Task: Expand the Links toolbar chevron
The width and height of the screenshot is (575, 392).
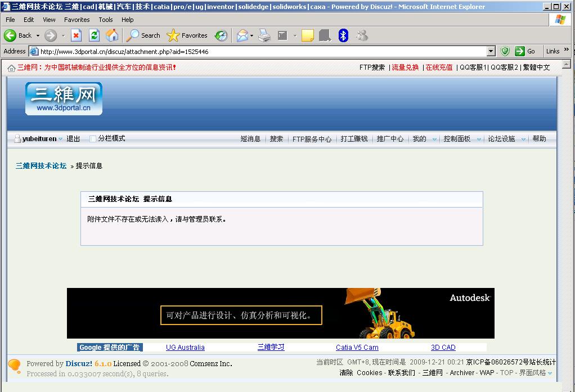Action: tap(567, 49)
